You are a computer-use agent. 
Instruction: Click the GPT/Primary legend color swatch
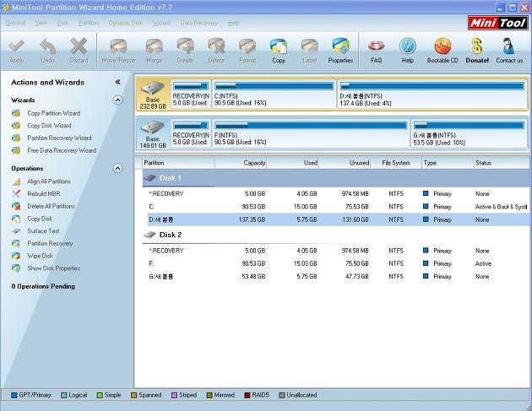tap(14, 395)
